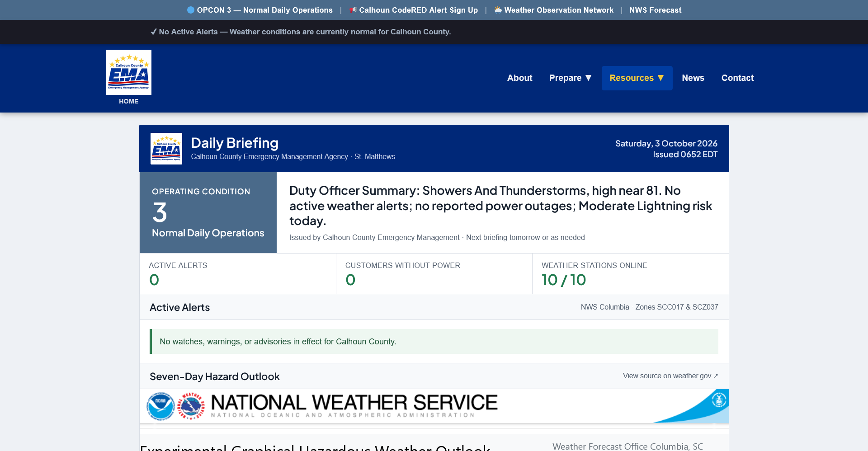Click Saturday, 3 October 2026 date
Image resolution: width=868 pixels, height=451 pixels.
tap(666, 143)
